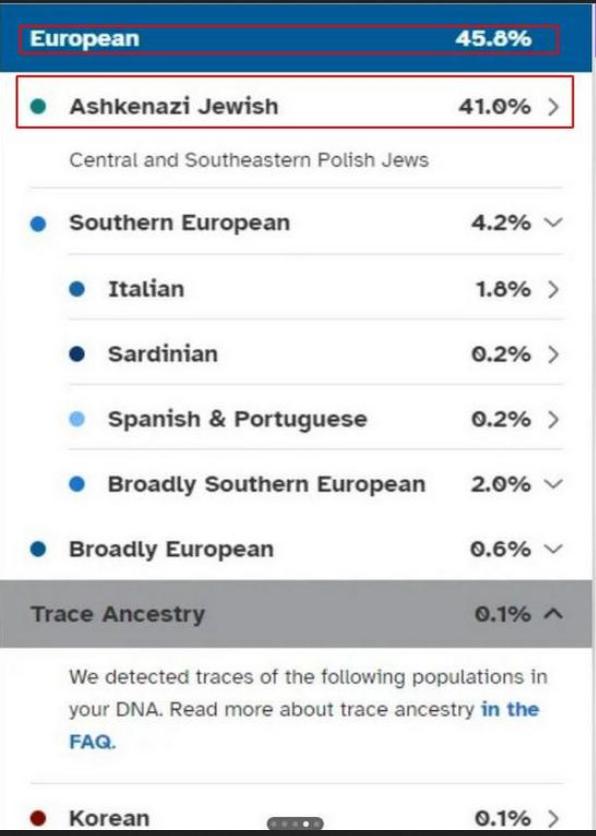The image size is (596, 836).
Task: Select the European 45.8% header
Action: [289, 39]
